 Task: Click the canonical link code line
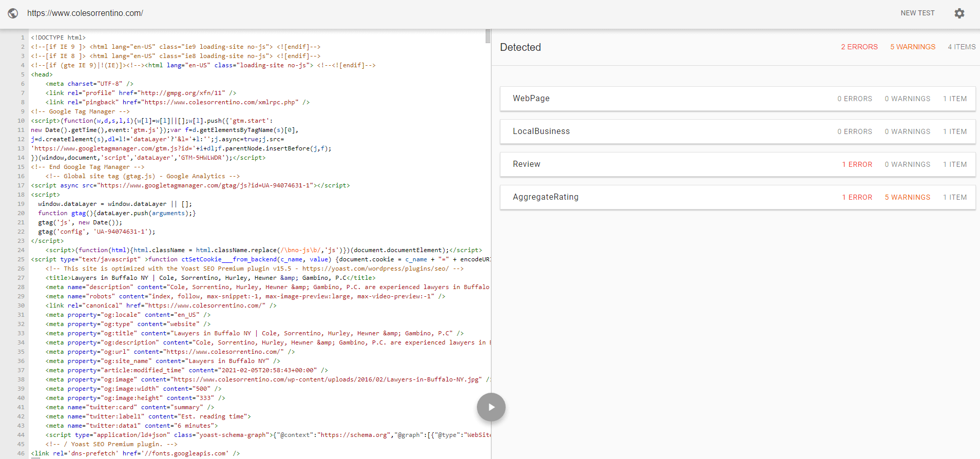click(161, 305)
